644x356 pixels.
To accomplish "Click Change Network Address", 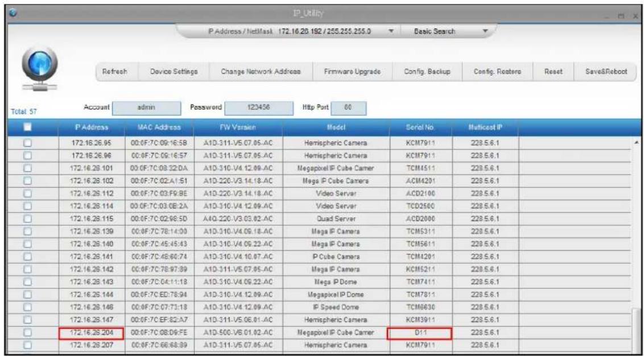I will click(261, 72).
